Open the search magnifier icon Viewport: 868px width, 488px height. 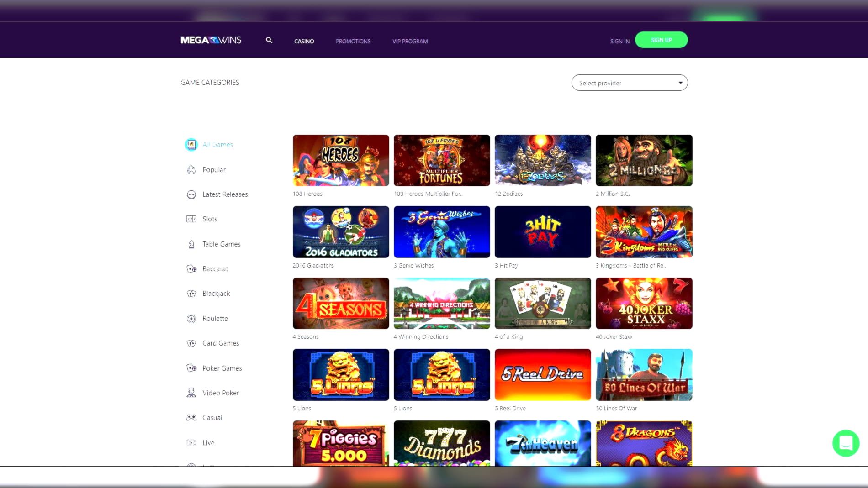pyautogui.click(x=269, y=40)
